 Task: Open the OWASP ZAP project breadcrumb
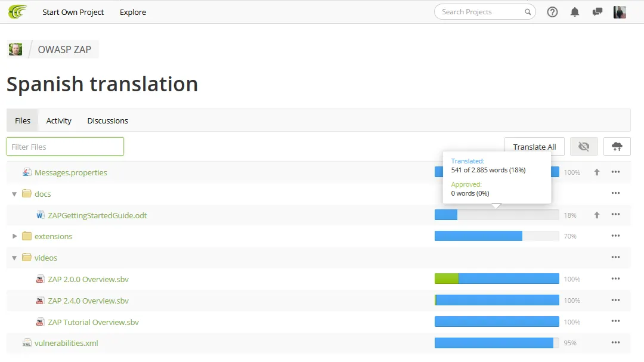pyautogui.click(x=64, y=49)
